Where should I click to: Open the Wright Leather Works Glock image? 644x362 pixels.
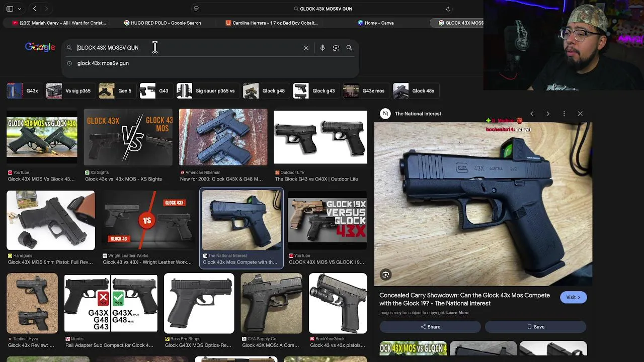pos(147,220)
